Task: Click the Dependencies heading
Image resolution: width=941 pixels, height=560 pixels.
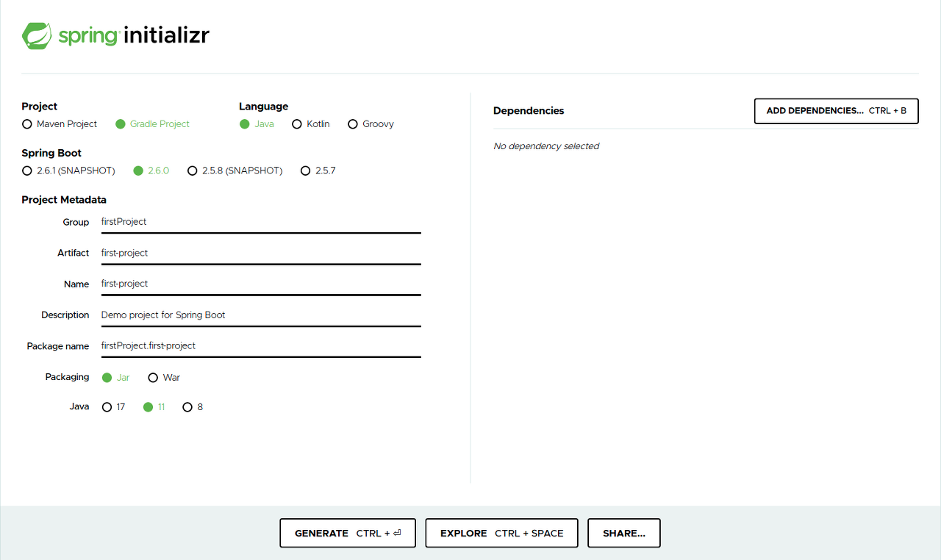Action: [x=529, y=111]
